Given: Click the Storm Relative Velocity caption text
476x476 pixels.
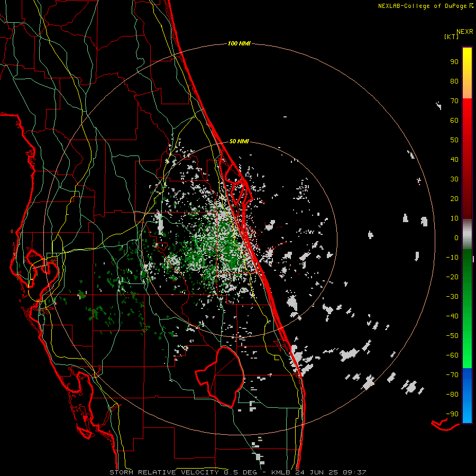Looking at the screenshot, I should coord(237,472).
